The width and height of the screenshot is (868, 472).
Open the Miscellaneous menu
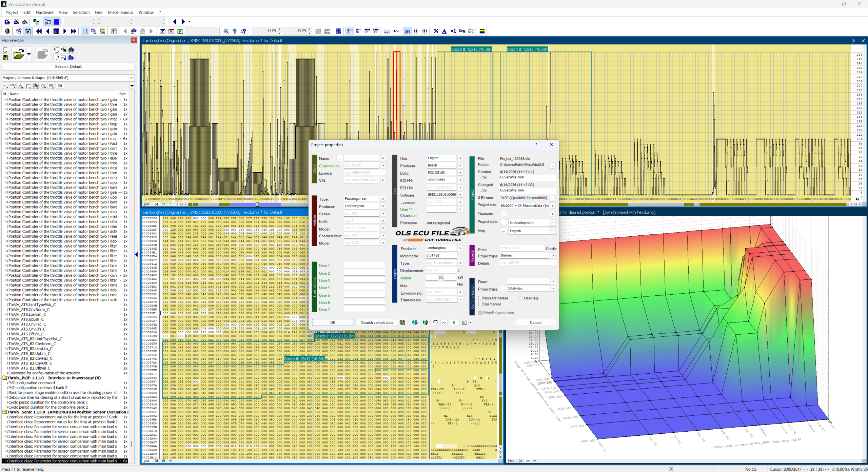[121, 13]
